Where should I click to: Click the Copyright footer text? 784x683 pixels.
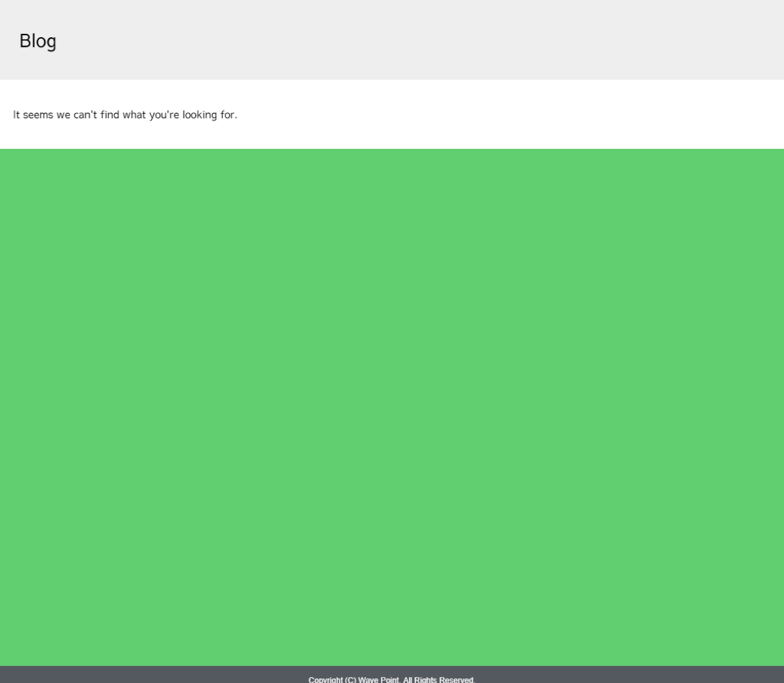coord(391,679)
